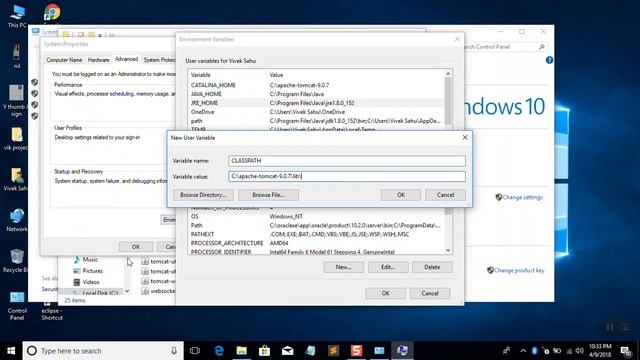Open the red S app in taskbar
The image size is (640, 360).
click(356, 351)
